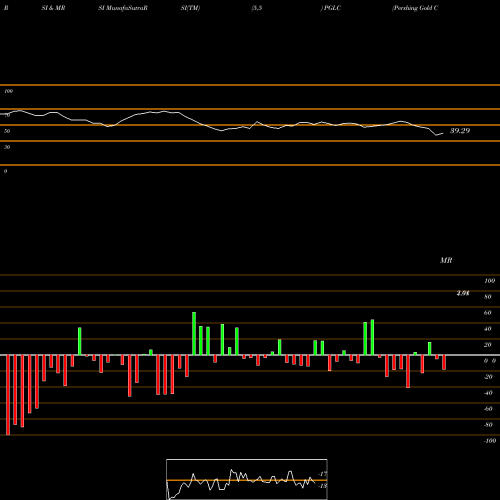Click the 'PGLC' ticker symbol text
Screen dimensions: 500x500
(x=332, y=8)
